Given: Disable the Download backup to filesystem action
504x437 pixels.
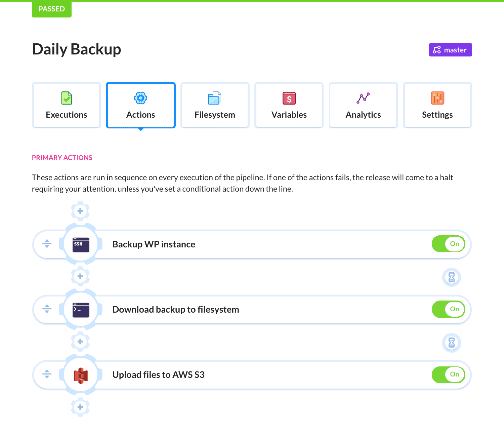Looking at the screenshot, I should (448, 309).
